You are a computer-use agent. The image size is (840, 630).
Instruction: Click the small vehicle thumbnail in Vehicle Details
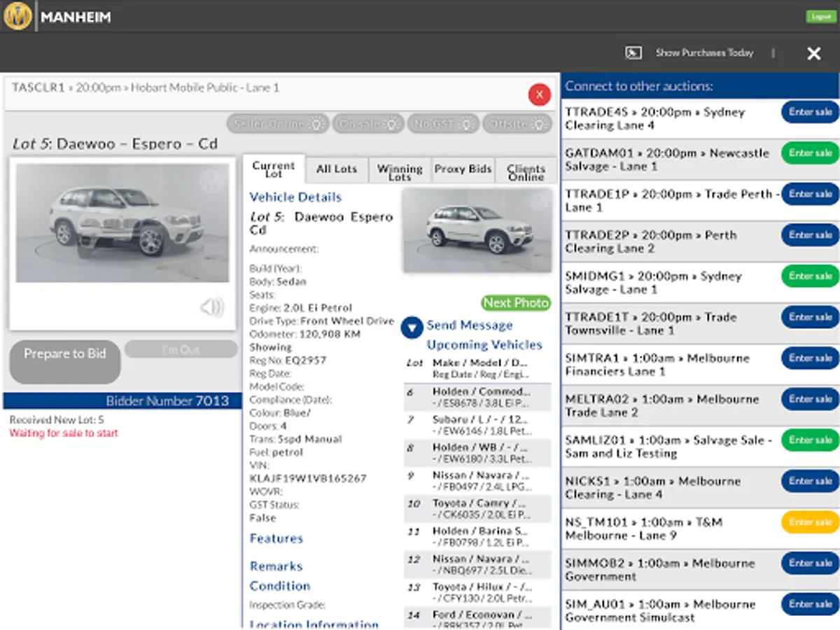tap(477, 230)
